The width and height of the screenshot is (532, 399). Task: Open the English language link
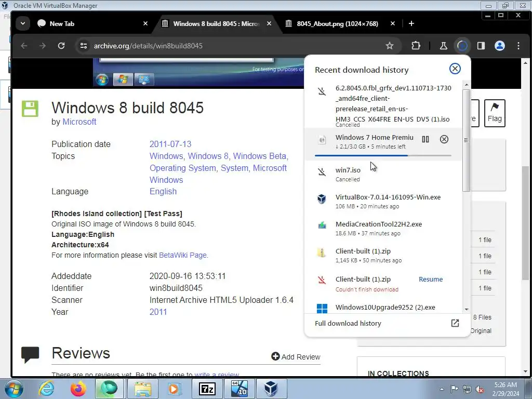(x=163, y=192)
